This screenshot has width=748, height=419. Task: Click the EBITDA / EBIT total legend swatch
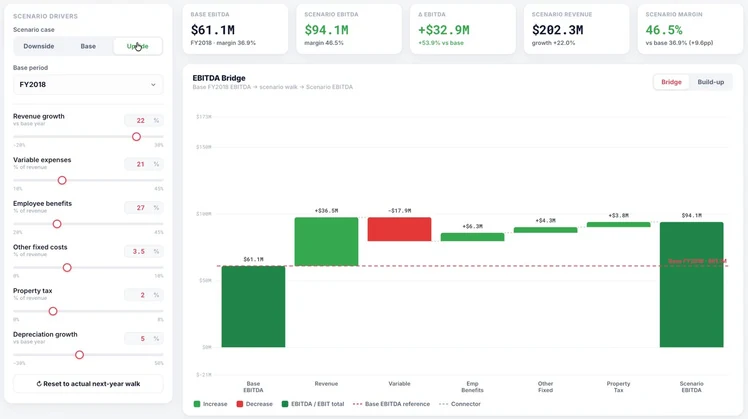(x=285, y=404)
